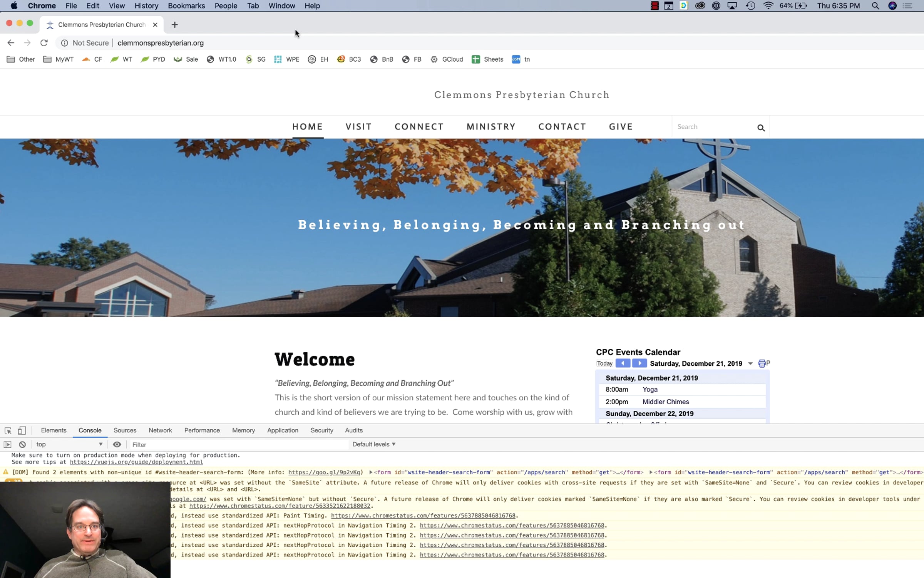924x578 pixels.
Task: Click the MINISTRY navigation link
Action: [491, 127]
